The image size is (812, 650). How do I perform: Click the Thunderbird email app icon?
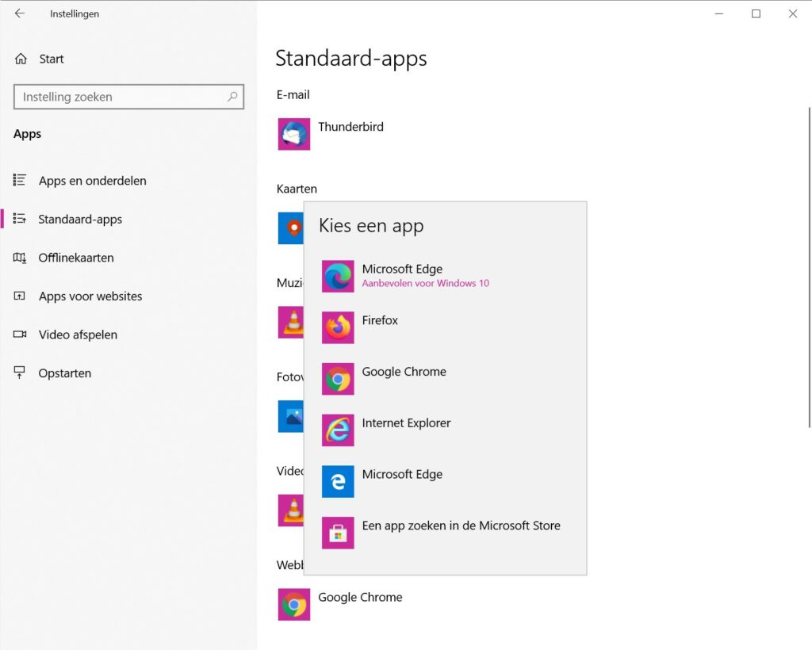coord(293,134)
